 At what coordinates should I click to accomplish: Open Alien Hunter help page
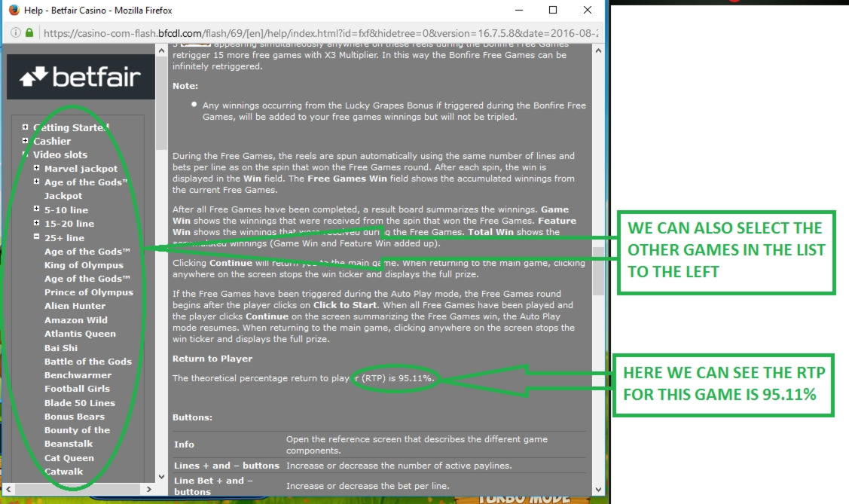click(x=75, y=305)
